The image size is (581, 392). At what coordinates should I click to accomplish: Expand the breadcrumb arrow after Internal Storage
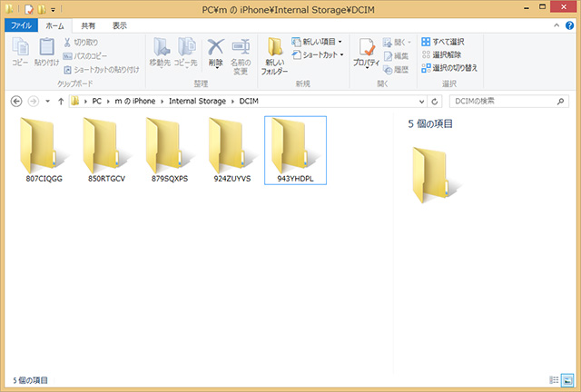point(232,101)
